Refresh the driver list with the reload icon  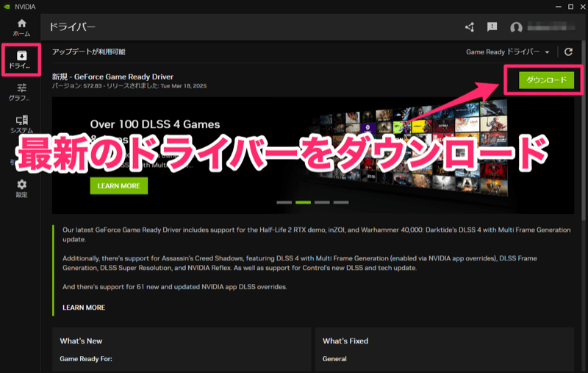[568, 52]
